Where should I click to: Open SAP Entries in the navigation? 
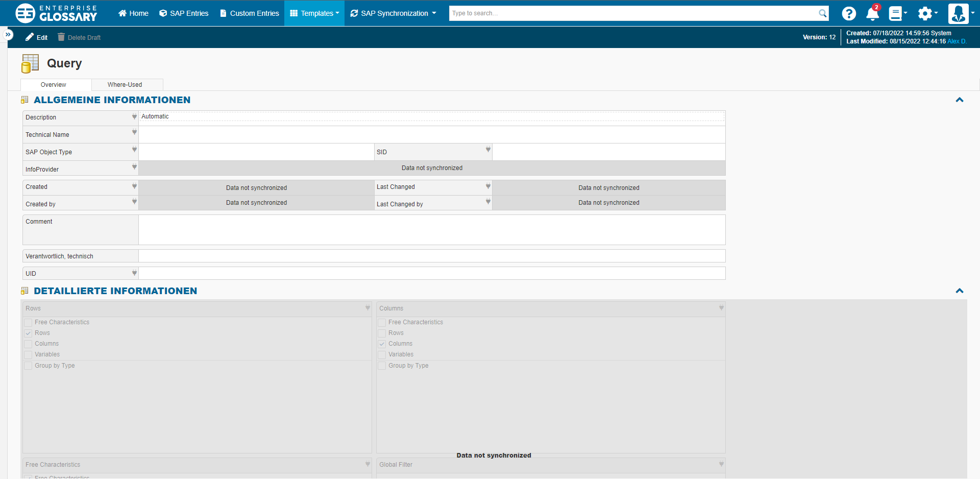click(x=184, y=13)
